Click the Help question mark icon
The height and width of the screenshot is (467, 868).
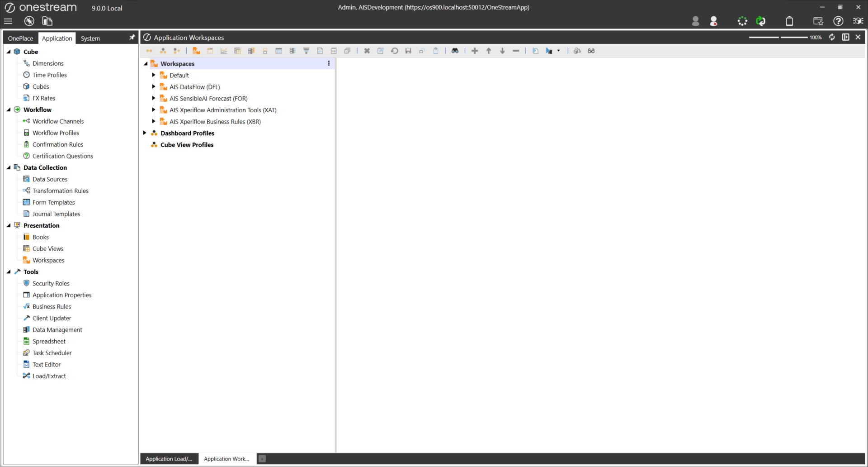[838, 21]
